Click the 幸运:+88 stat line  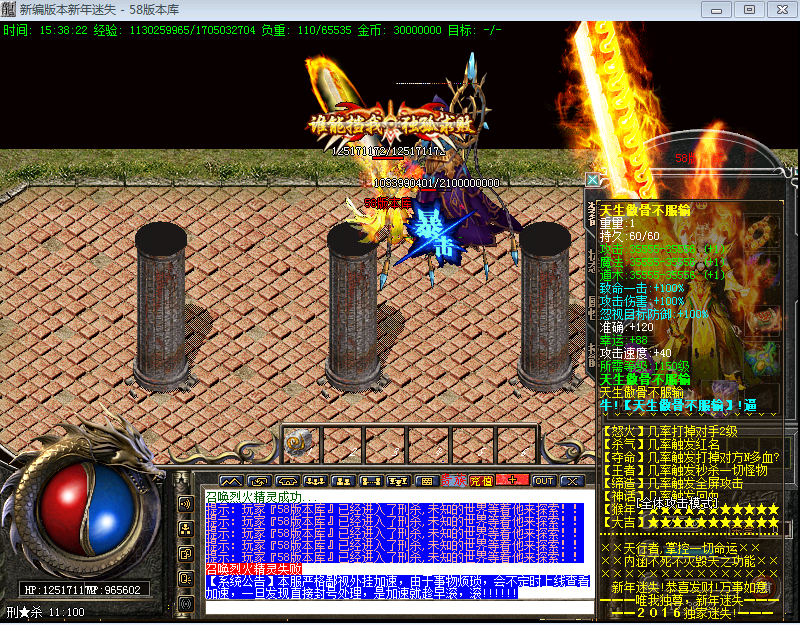[x=623, y=340]
